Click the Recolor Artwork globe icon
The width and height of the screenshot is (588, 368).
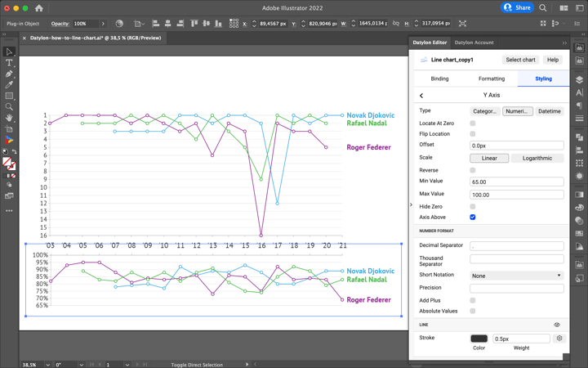click(x=119, y=23)
